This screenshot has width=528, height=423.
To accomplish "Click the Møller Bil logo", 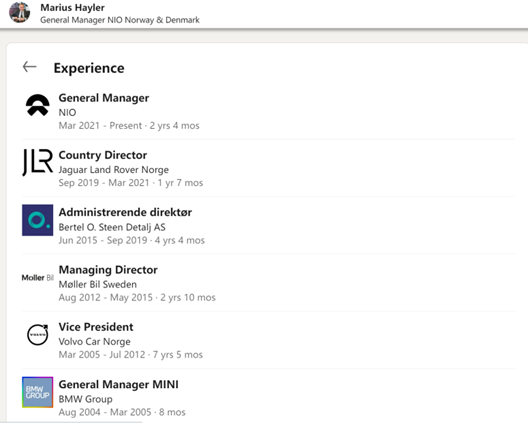I will [38, 278].
